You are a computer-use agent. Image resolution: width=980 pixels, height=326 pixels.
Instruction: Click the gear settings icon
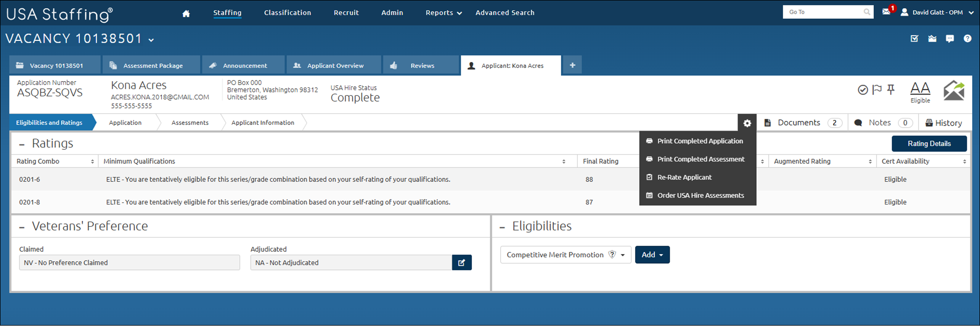coord(747,123)
